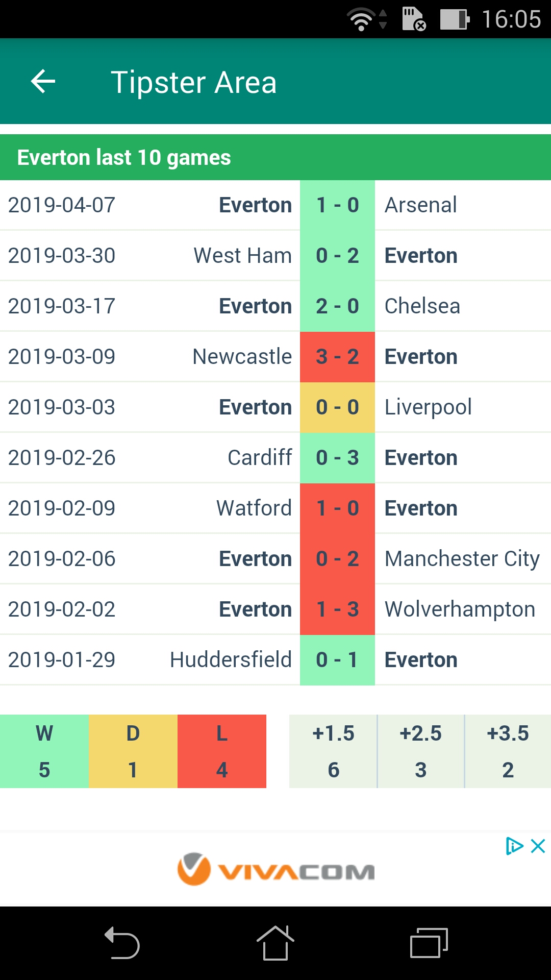Tap the Android back navigation button
551x980 pixels.
coord(122,943)
